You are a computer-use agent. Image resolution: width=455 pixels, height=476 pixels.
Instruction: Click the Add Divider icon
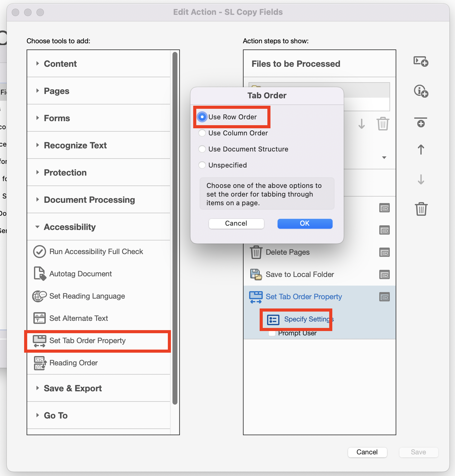420,123
